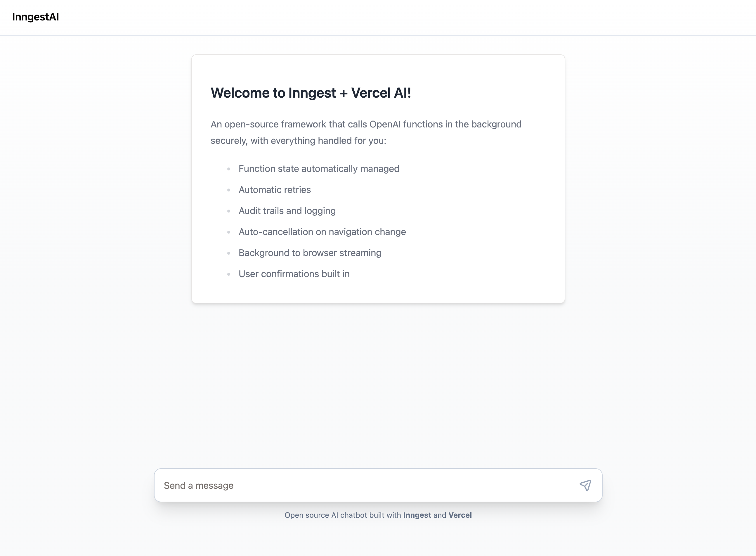Click 'Welcome to Inngest + Vercel AI!' heading
Viewport: 756px width, 556px height.
(x=311, y=92)
